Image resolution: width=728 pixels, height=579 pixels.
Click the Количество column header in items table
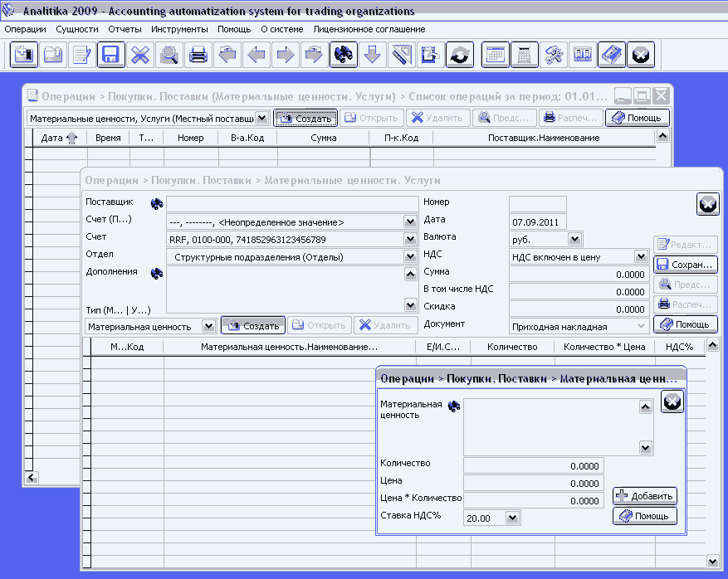[512, 347]
